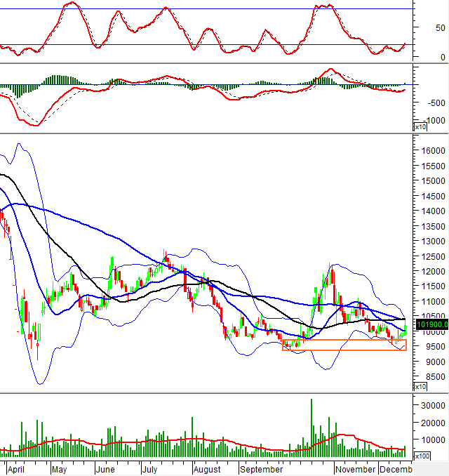Select September on the time axis

260,469
